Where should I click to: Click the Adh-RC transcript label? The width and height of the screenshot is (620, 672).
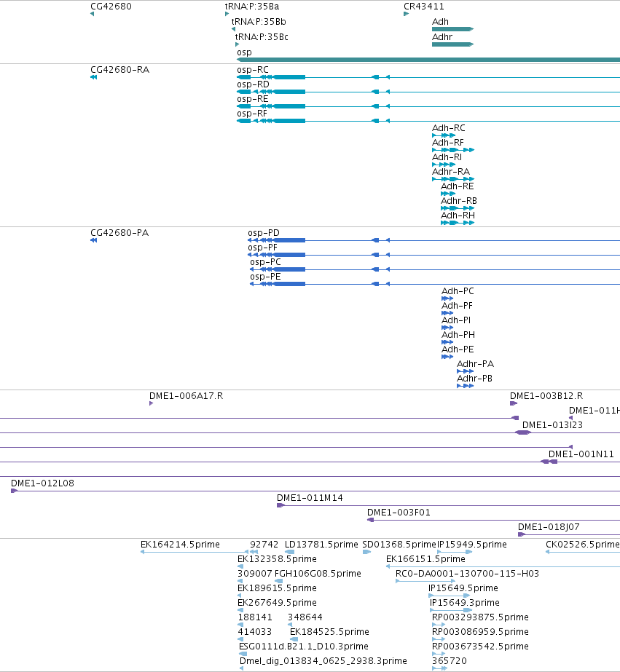click(449, 128)
